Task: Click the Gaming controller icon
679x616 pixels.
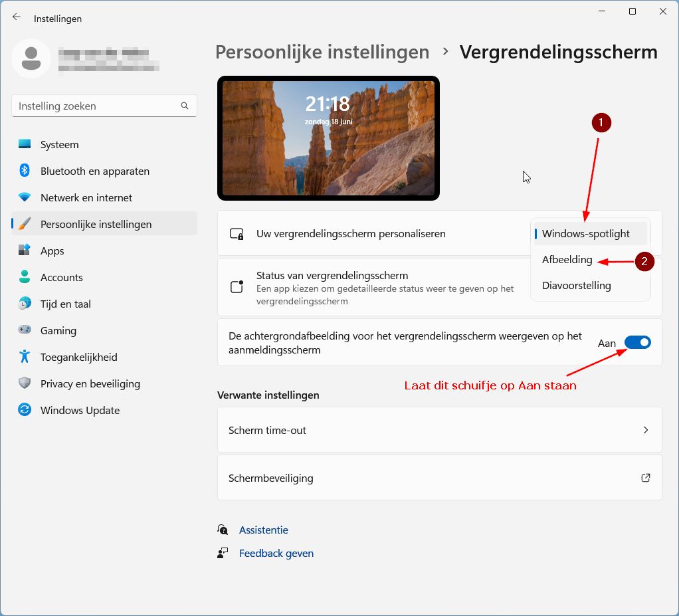Action: coord(25,330)
